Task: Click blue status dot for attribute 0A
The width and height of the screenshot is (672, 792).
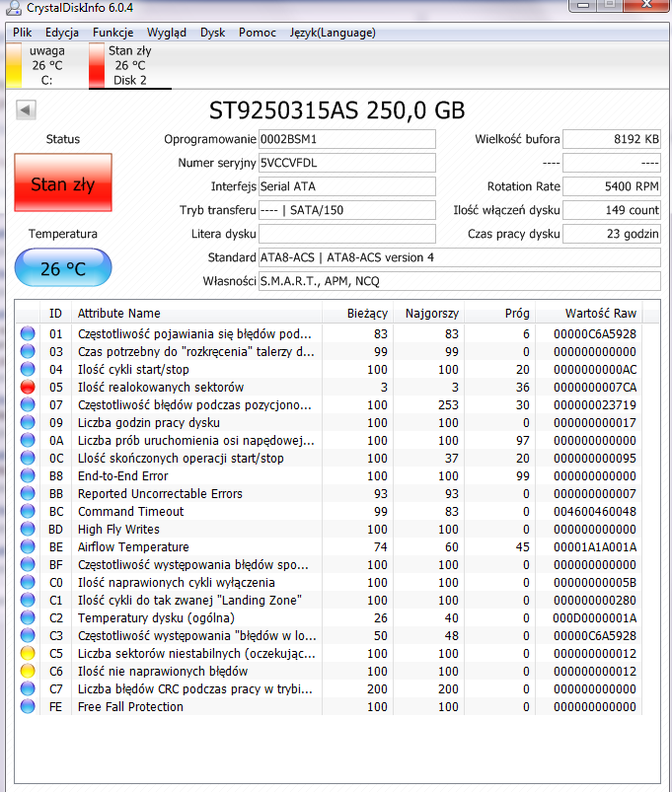Action: (x=28, y=440)
